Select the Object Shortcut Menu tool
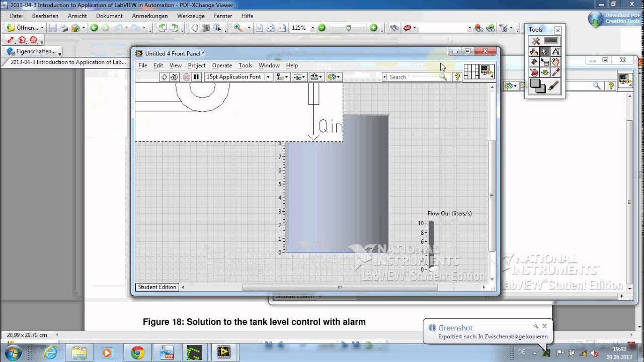The image size is (644, 362). [545, 62]
